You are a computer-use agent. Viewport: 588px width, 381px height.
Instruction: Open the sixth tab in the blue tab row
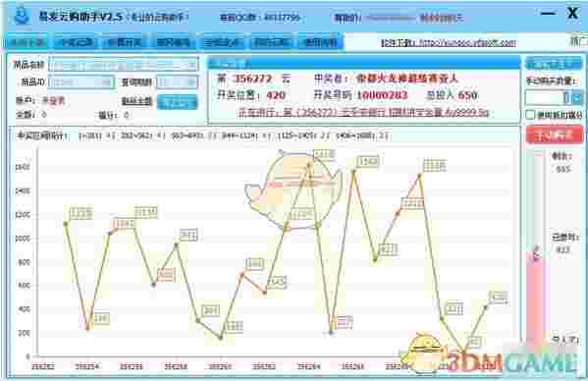[x=271, y=42]
